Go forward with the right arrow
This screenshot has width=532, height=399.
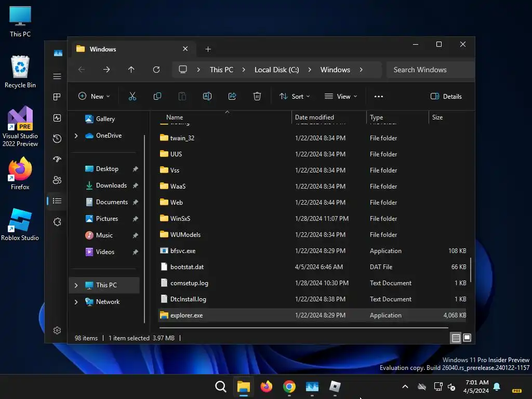[107, 70]
